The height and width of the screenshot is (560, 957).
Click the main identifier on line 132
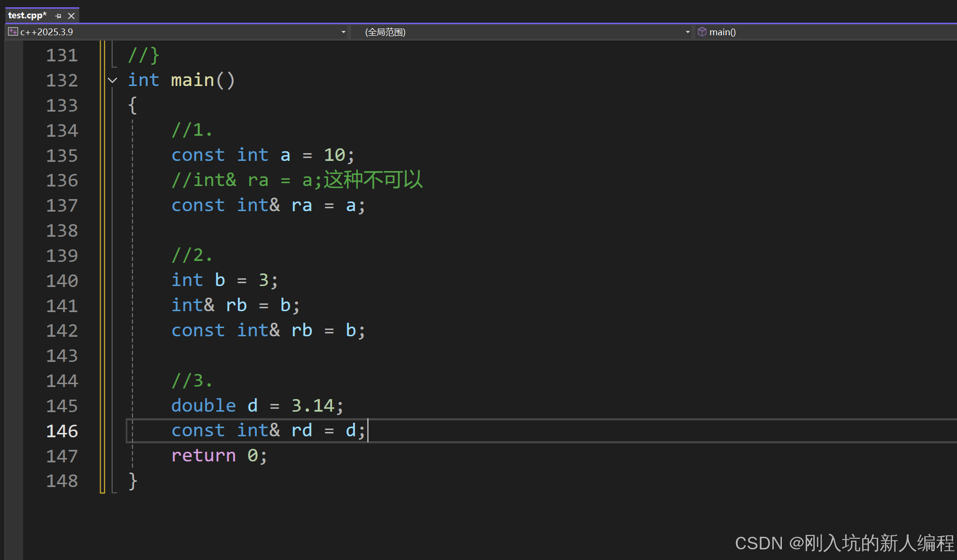(x=192, y=80)
